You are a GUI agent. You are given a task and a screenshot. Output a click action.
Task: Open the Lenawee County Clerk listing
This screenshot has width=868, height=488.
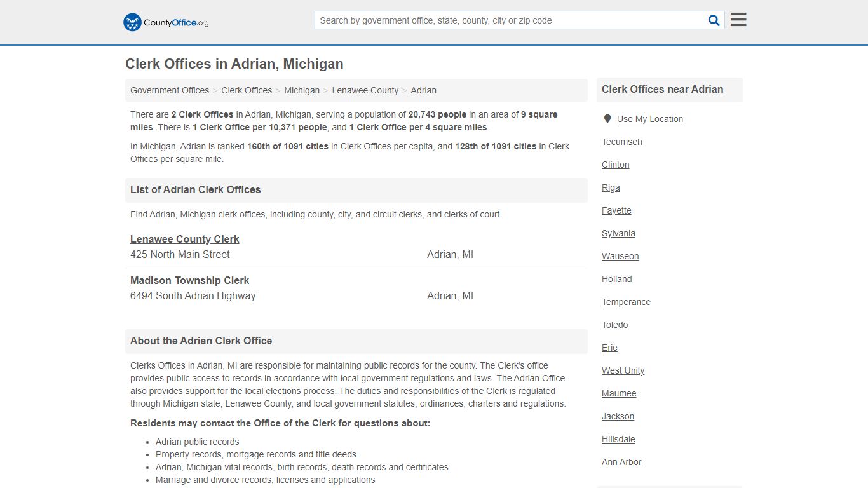tap(185, 239)
